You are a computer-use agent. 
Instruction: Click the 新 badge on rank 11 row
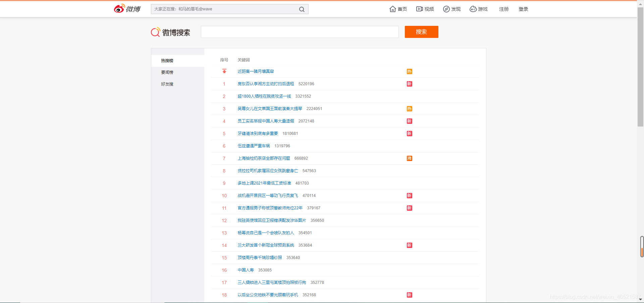pyautogui.click(x=410, y=208)
